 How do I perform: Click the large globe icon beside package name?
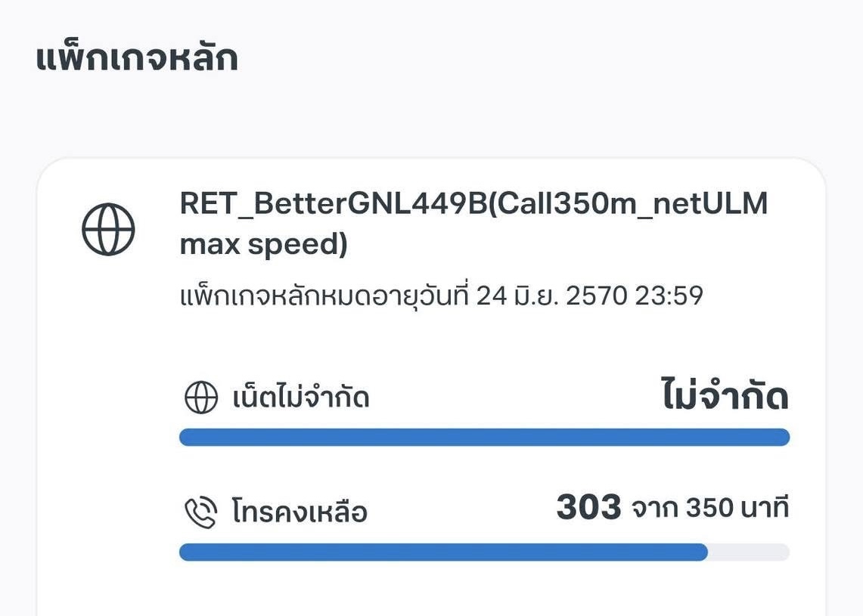(108, 229)
